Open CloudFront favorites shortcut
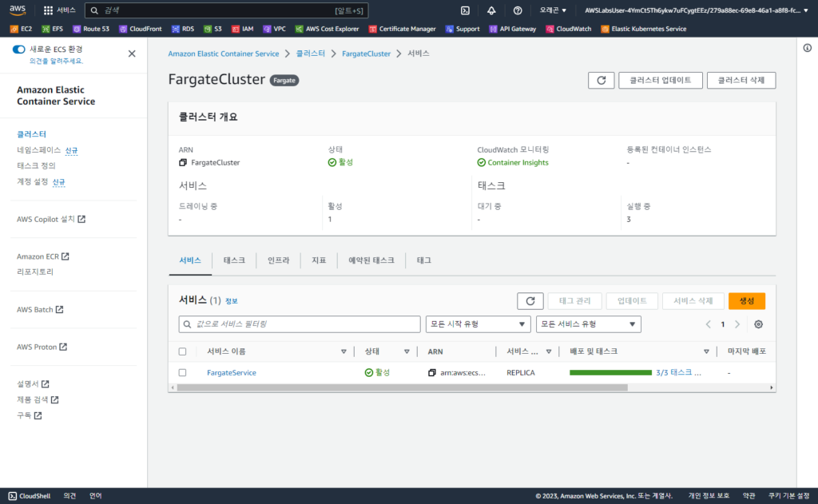 tap(141, 30)
